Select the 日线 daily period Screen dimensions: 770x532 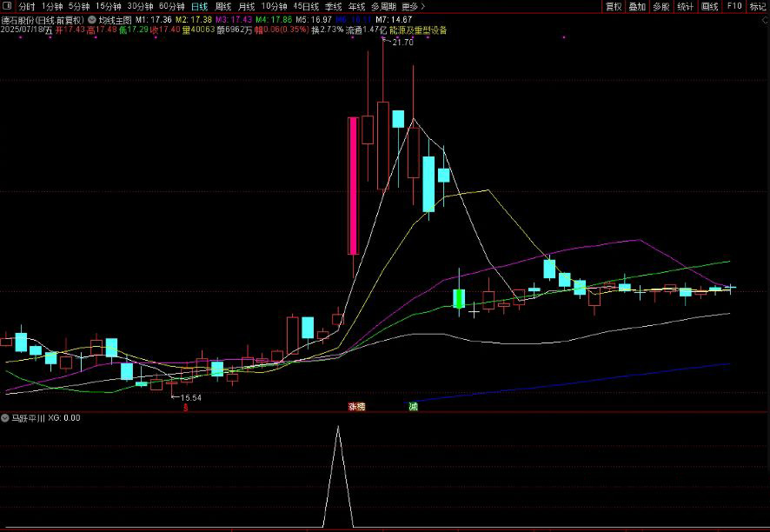(x=200, y=6)
